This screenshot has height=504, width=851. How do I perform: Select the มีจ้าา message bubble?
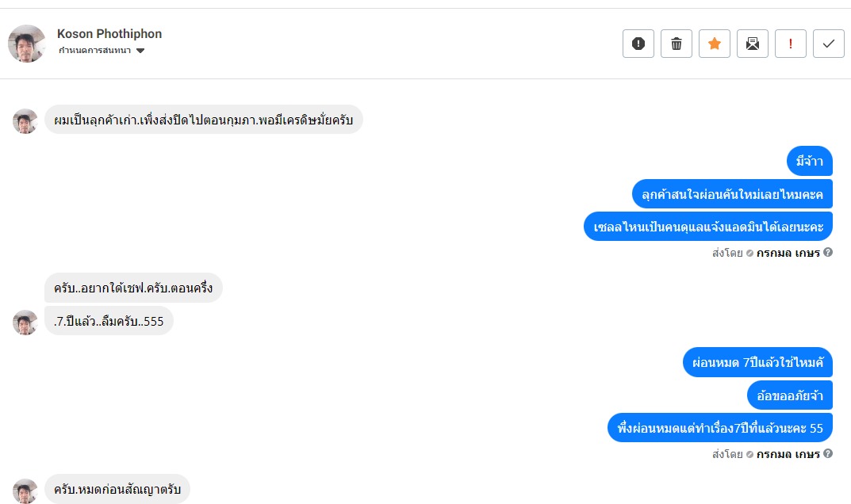coord(809,161)
